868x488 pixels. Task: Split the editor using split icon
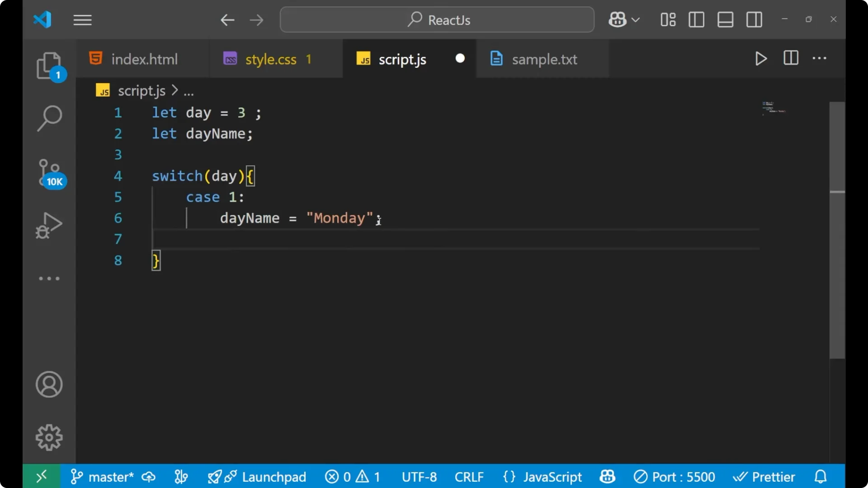pyautogui.click(x=791, y=58)
